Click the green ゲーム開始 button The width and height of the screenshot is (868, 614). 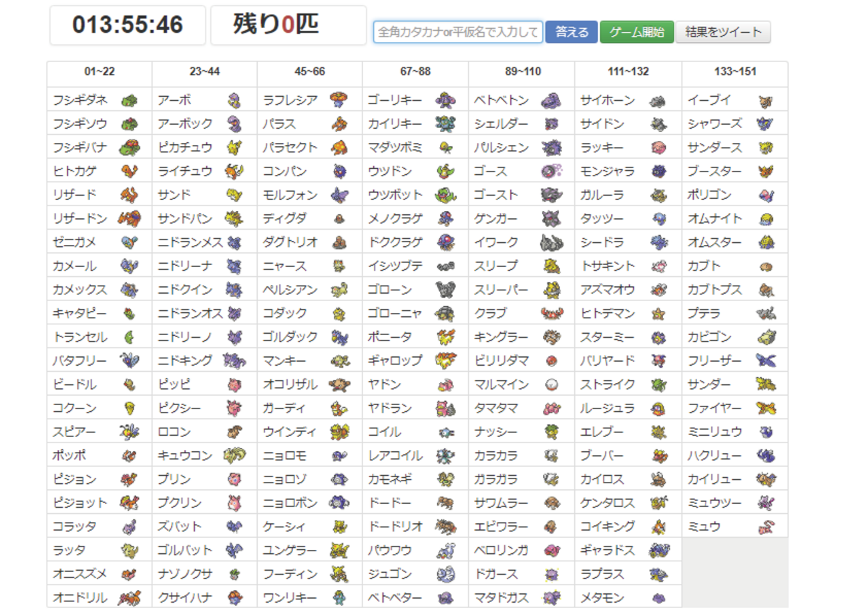point(636,31)
